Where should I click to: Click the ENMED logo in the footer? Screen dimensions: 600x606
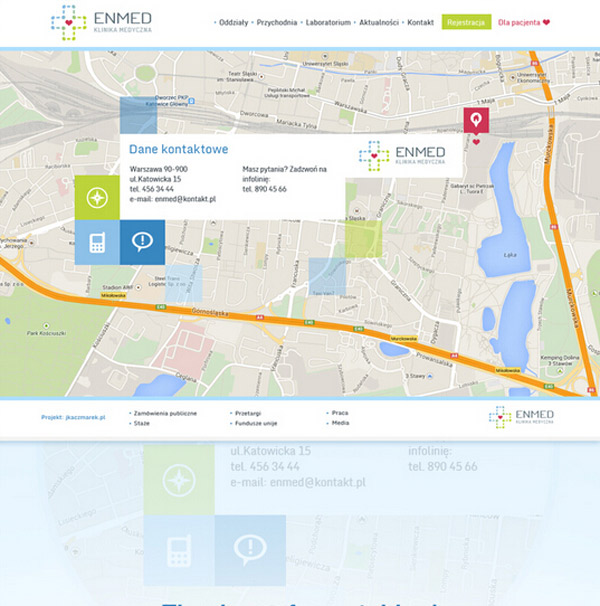click(x=521, y=417)
